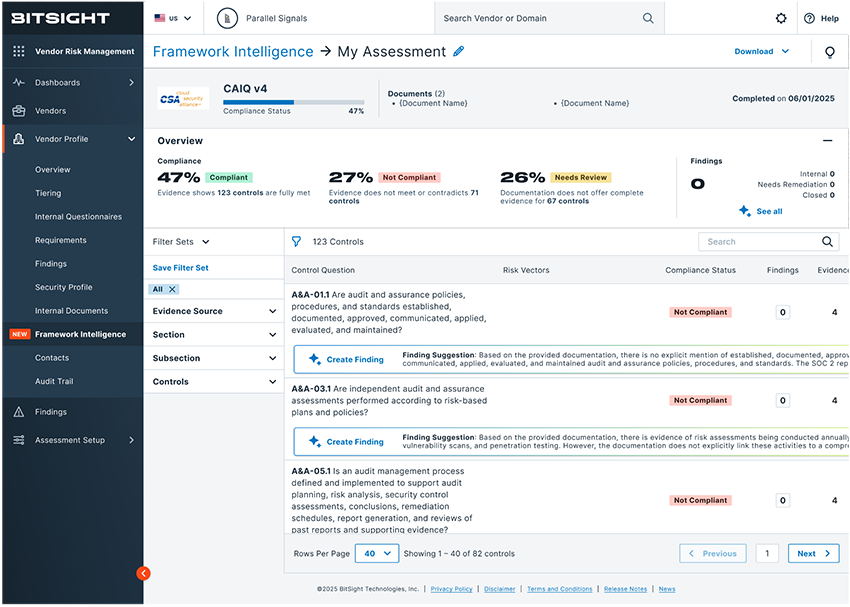The width and height of the screenshot is (850, 607).
Task: Click the lightbulb icon next to Download
Action: pyautogui.click(x=829, y=52)
